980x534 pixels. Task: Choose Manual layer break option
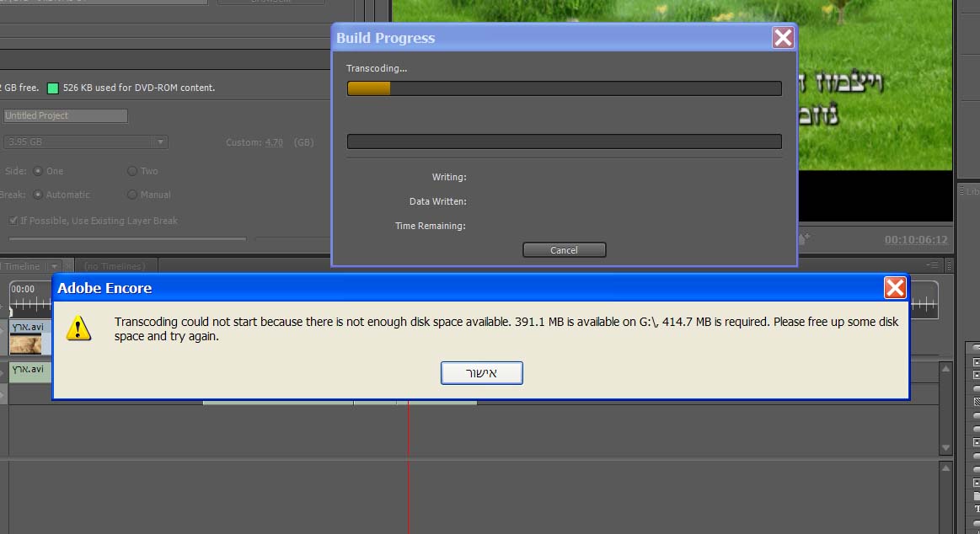click(132, 195)
